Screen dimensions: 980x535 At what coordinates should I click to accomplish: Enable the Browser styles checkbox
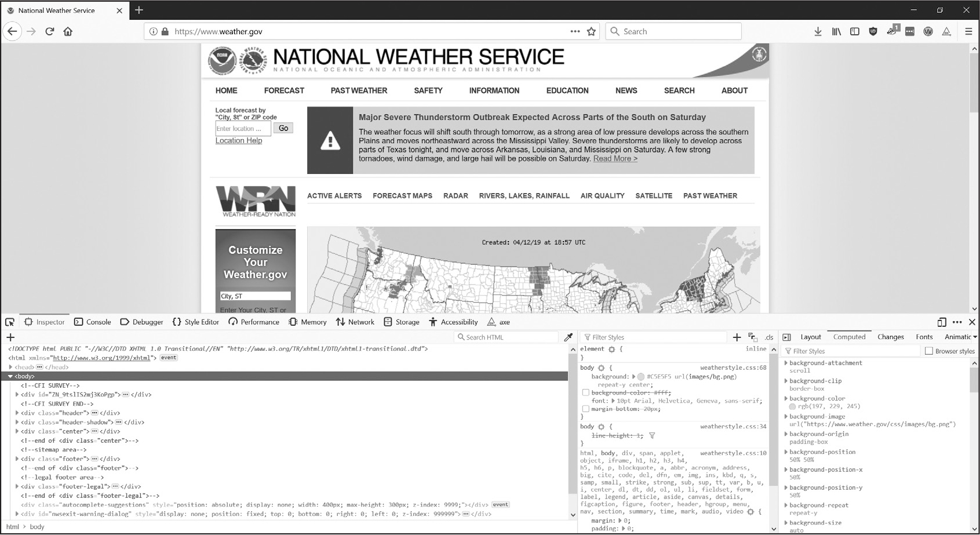[x=929, y=351]
